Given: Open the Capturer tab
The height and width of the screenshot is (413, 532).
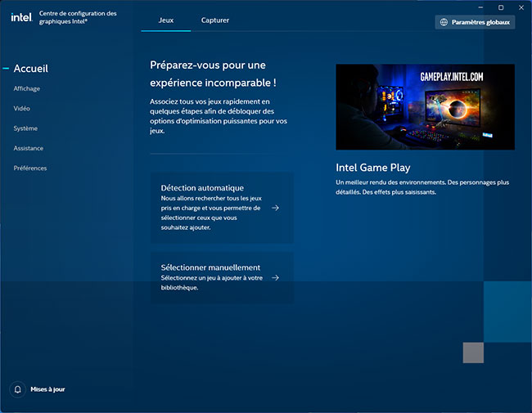Looking at the screenshot, I should 215,20.
